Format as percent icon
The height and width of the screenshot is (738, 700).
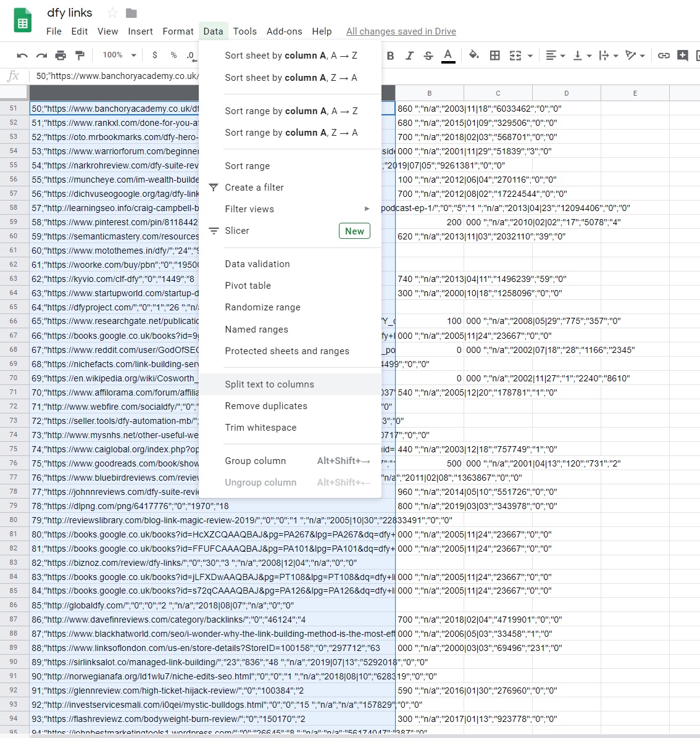(x=173, y=55)
